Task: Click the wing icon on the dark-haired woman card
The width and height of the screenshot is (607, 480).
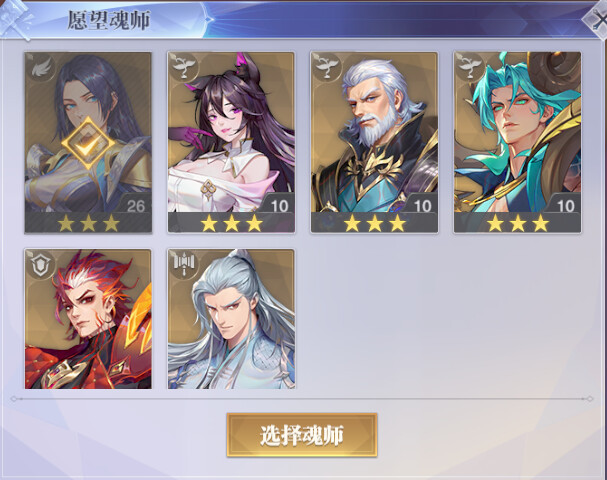Action: tap(41, 69)
